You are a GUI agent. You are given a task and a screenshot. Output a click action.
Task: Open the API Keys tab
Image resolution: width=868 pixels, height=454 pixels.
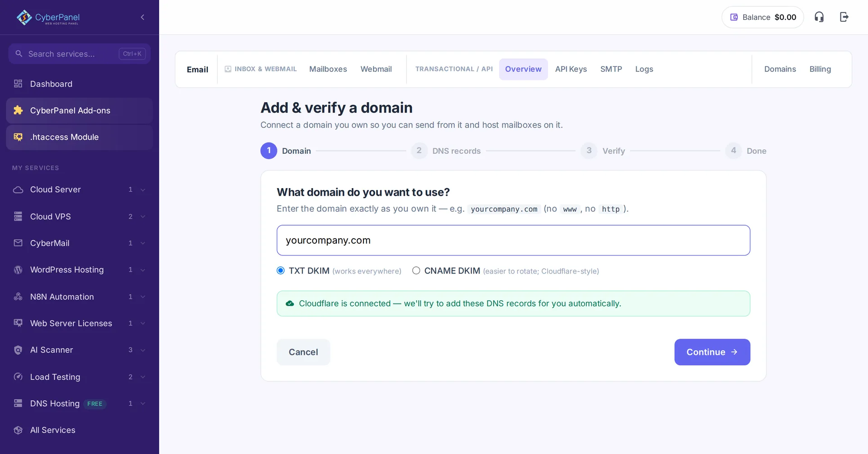(x=571, y=69)
